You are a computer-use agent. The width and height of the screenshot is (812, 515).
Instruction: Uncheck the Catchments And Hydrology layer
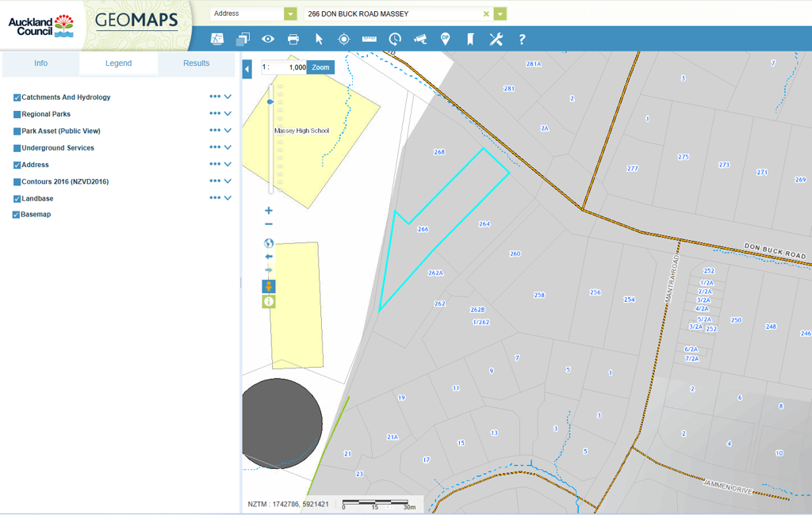coord(17,97)
